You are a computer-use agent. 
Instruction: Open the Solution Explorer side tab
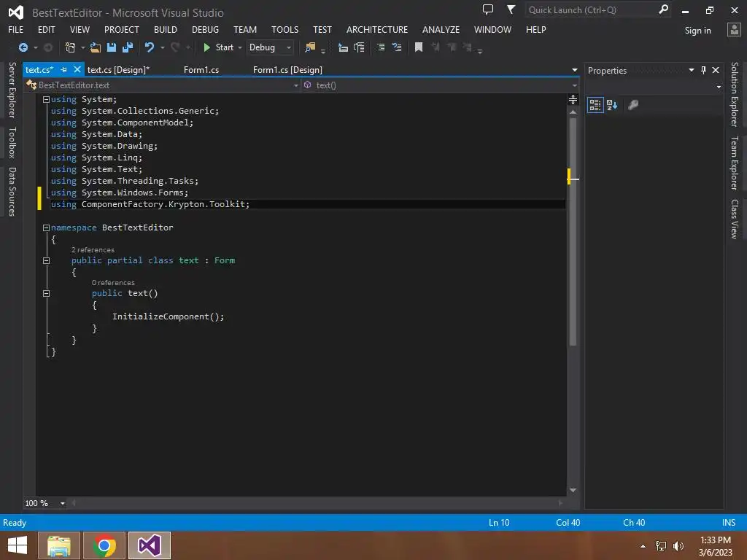pos(735,94)
